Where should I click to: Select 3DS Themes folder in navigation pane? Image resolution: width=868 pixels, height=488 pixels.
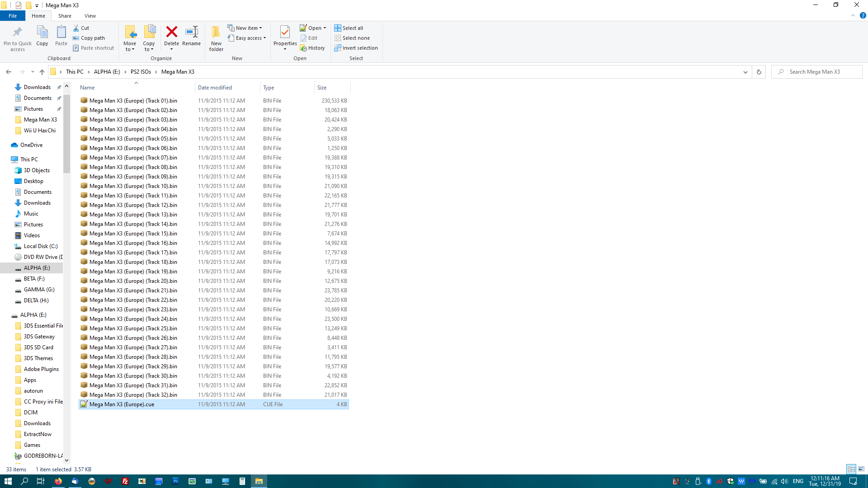point(38,358)
